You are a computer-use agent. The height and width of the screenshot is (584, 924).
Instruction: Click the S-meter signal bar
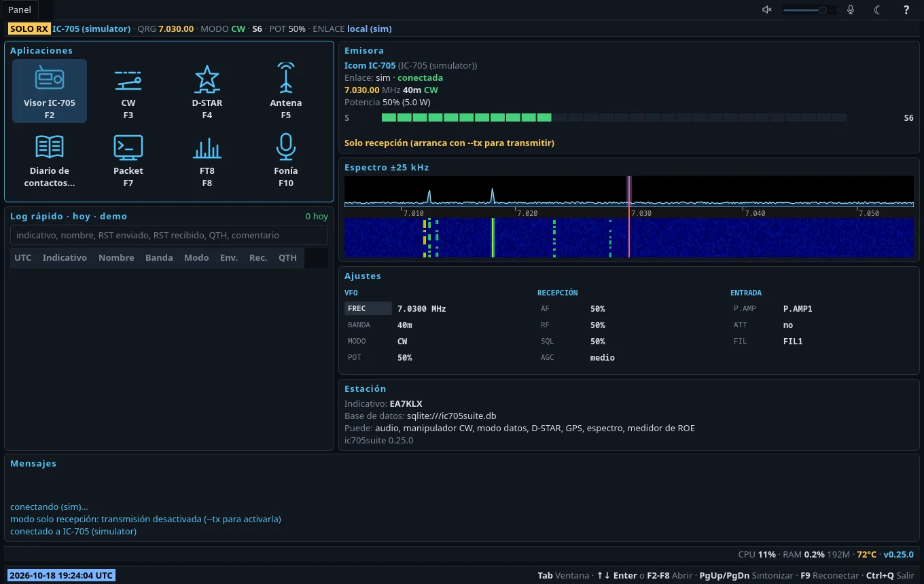[614, 117]
